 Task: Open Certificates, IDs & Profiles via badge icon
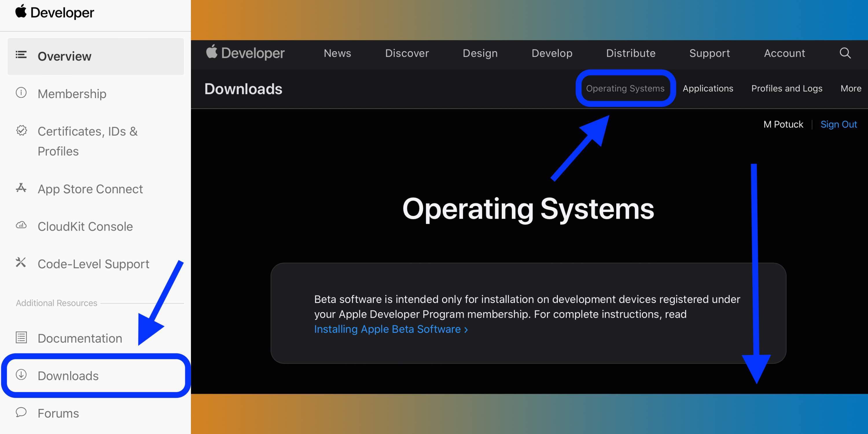pyautogui.click(x=21, y=130)
